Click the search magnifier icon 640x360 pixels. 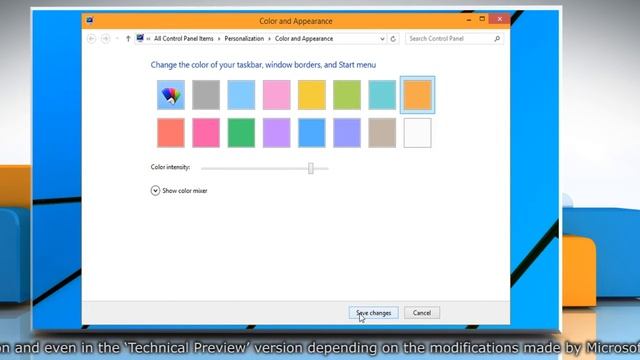(x=497, y=38)
